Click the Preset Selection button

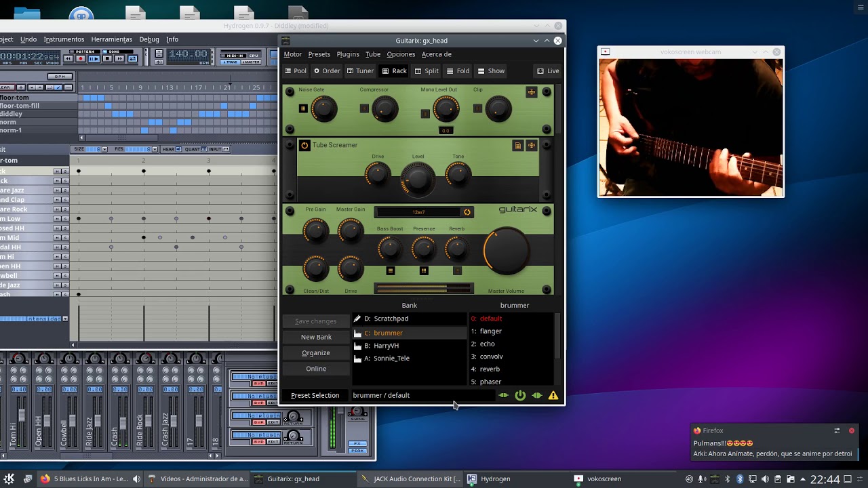tap(315, 395)
